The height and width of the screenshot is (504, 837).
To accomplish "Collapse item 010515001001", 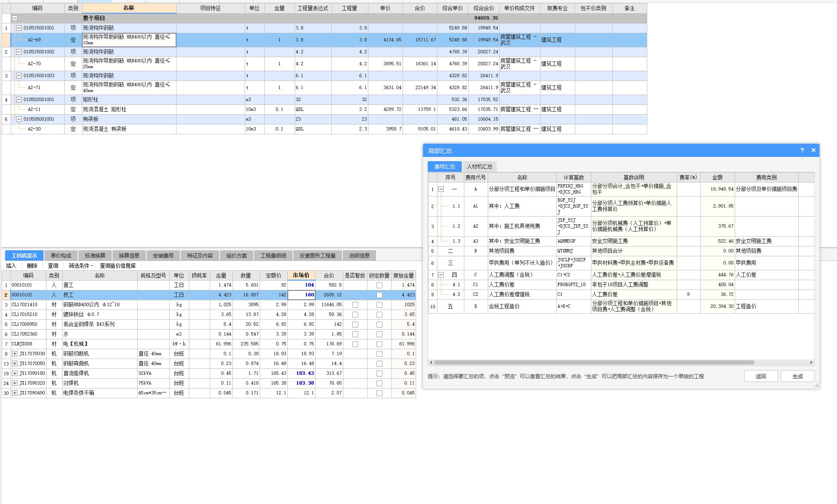I will coord(19,28).
